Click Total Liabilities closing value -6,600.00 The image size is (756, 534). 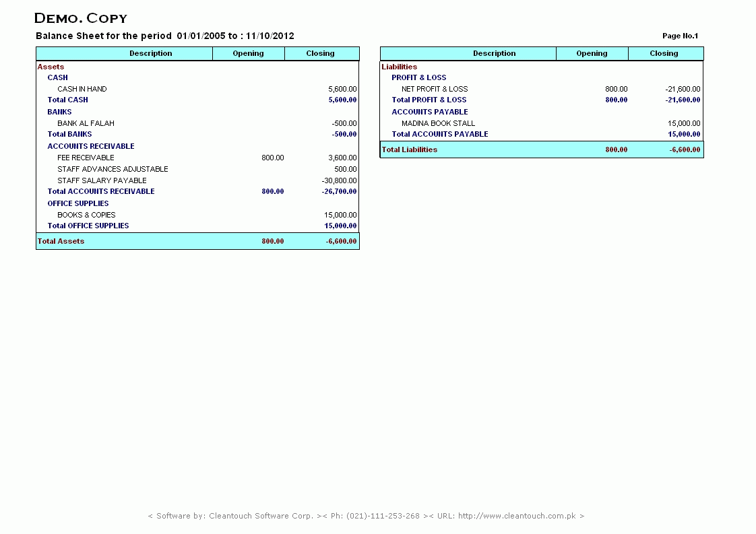click(685, 149)
